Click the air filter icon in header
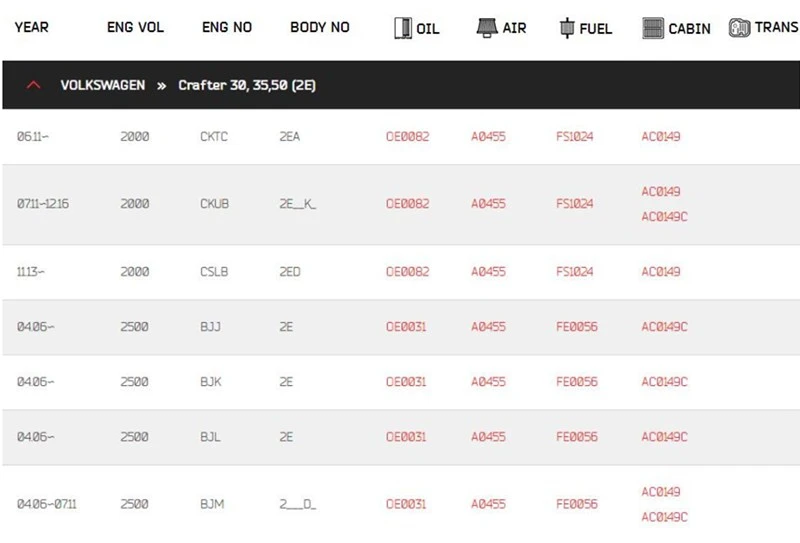 (487, 28)
